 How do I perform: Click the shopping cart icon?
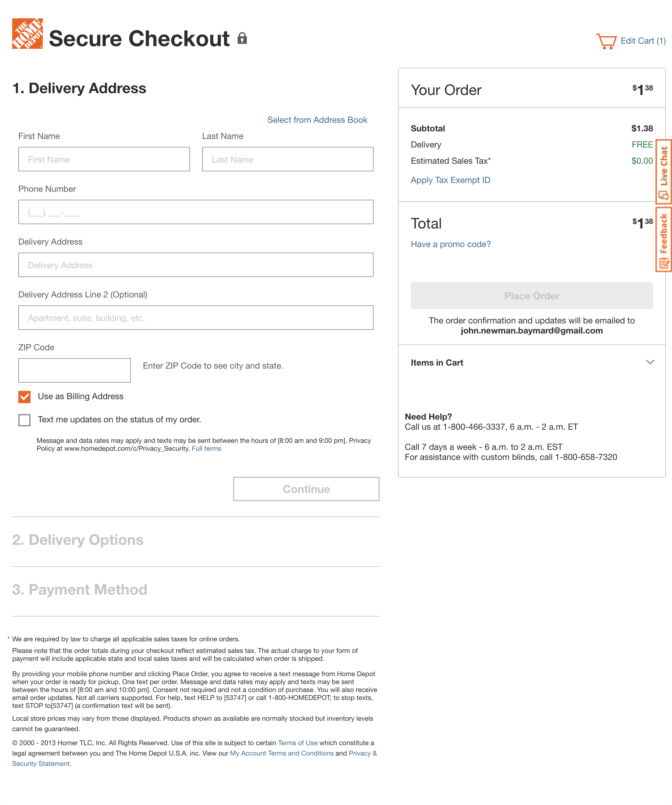(606, 41)
